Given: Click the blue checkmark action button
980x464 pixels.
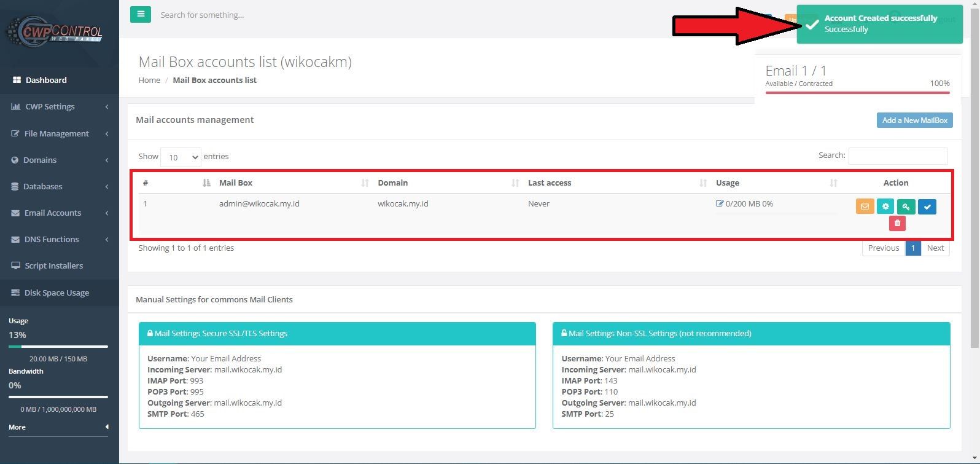Looking at the screenshot, I should (927, 206).
